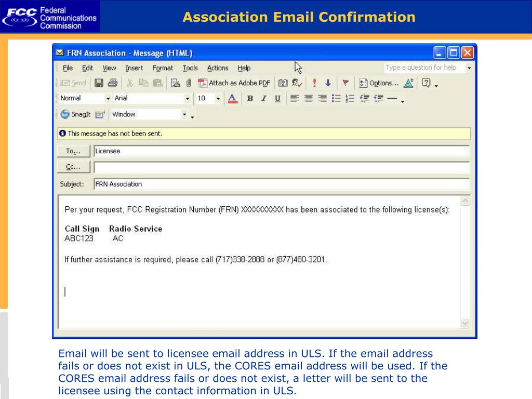Click the Save floppy disk icon
Viewport: 532px width, 399px height.
point(99,83)
